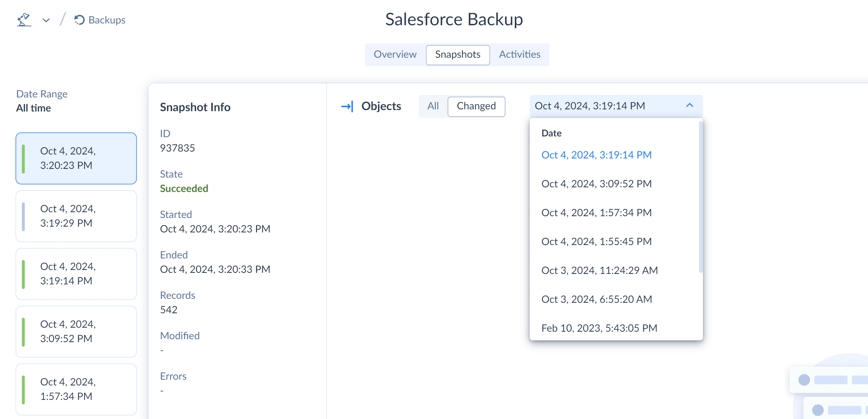The height and width of the screenshot is (419, 868).
Task: Select snapshot Oct 4, 2024, 3:20:23 PM
Action: 76,158
